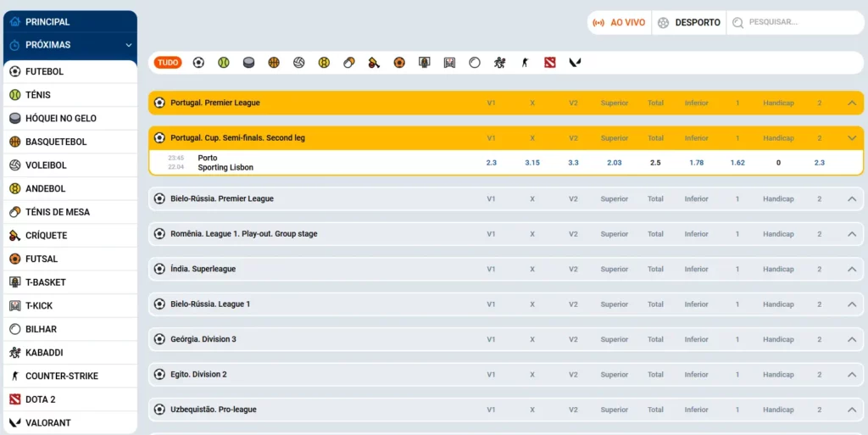Select the T-Kick icon in the filter bar

(x=449, y=63)
